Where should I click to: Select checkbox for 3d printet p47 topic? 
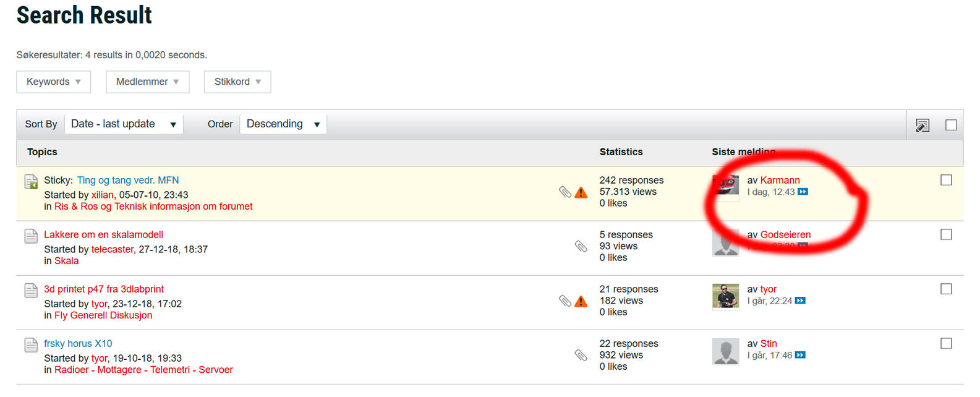(946, 289)
